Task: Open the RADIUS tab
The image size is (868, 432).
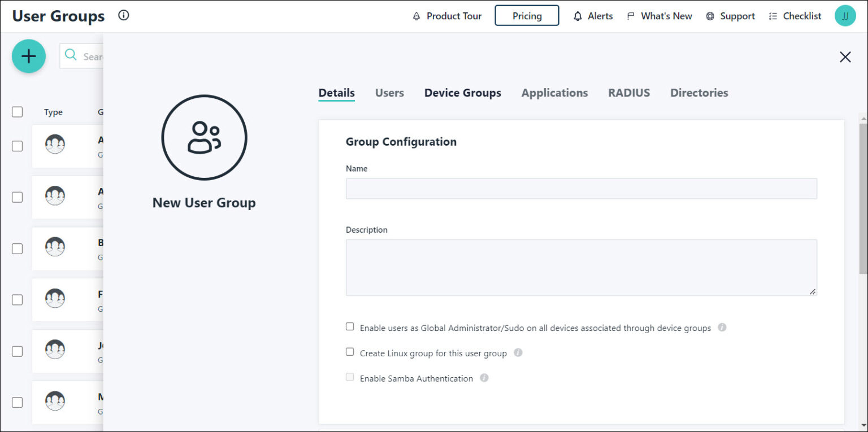Action: (x=629, y=93)
